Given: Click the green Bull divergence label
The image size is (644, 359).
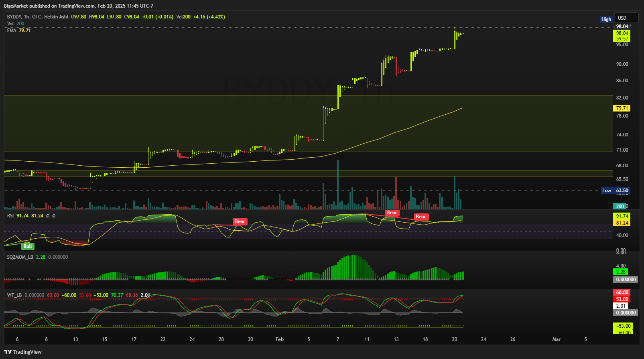Looking at the screenshot, I should pyautogui.click(x=28, y=246).
